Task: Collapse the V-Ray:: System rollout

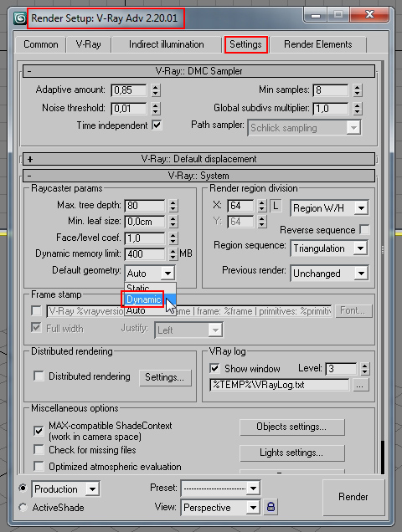Action: [x=198, y=176]
